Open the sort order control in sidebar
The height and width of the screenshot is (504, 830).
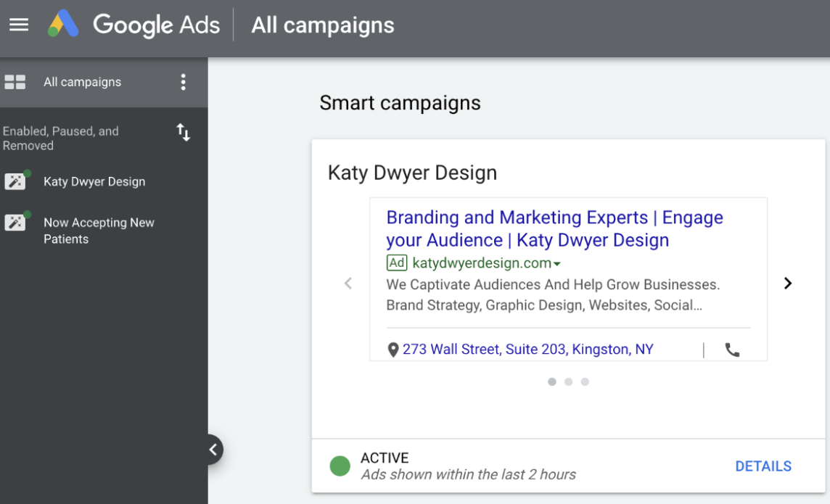(184, 133)
